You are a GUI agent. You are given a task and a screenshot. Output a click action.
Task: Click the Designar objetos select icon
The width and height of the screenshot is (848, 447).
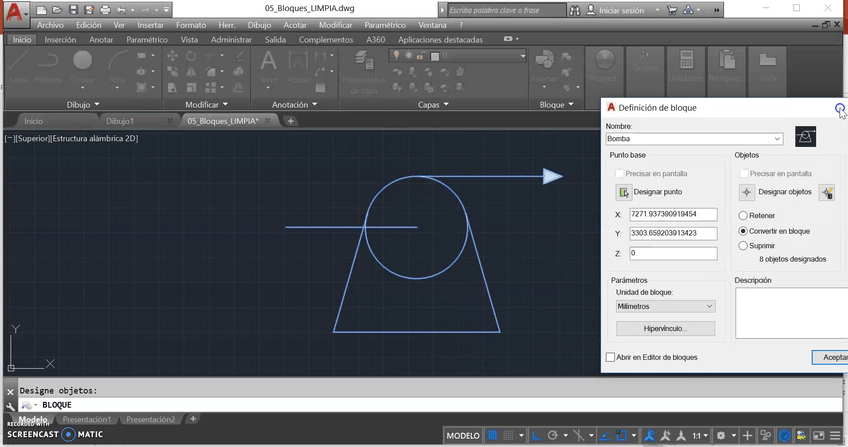[746, 192]
